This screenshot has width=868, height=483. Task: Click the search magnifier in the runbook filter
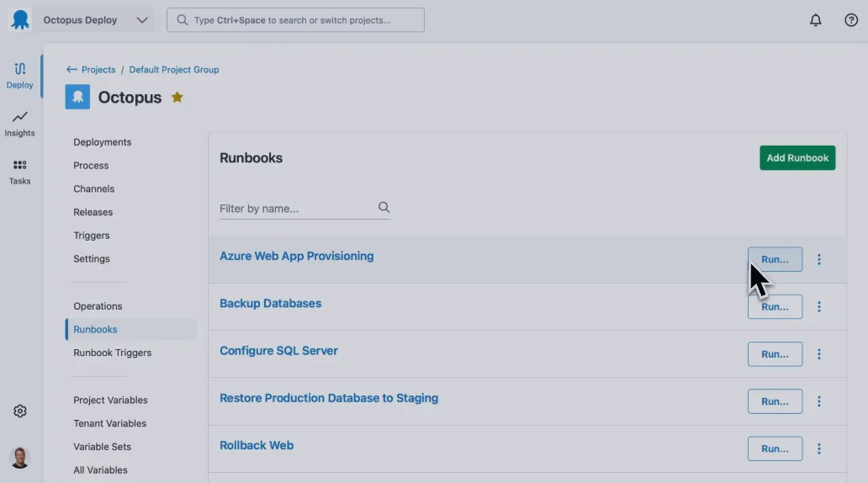[384, 207]
